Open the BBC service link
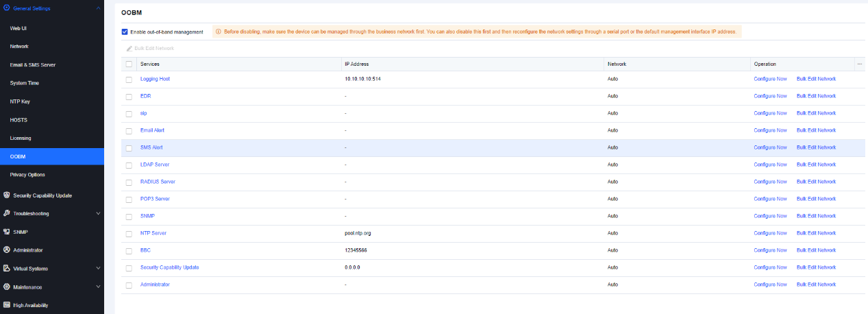The width and height of the screenshot is (868, 314). (145, 250)
